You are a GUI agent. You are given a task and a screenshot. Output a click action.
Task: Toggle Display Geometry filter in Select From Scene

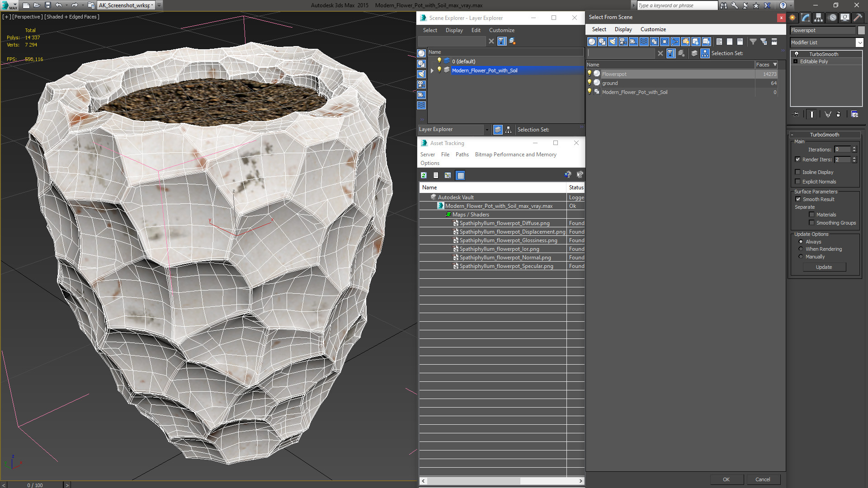point(592,42)
